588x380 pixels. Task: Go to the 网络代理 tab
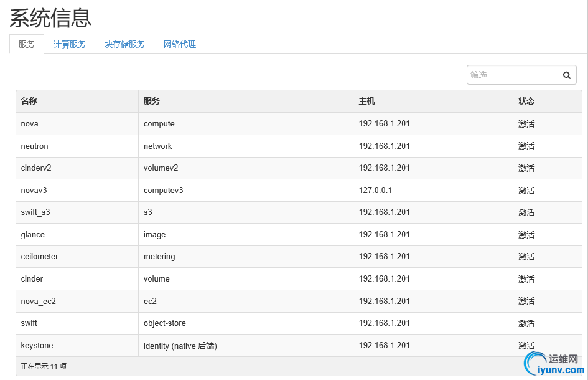click(x=180, y=44)
